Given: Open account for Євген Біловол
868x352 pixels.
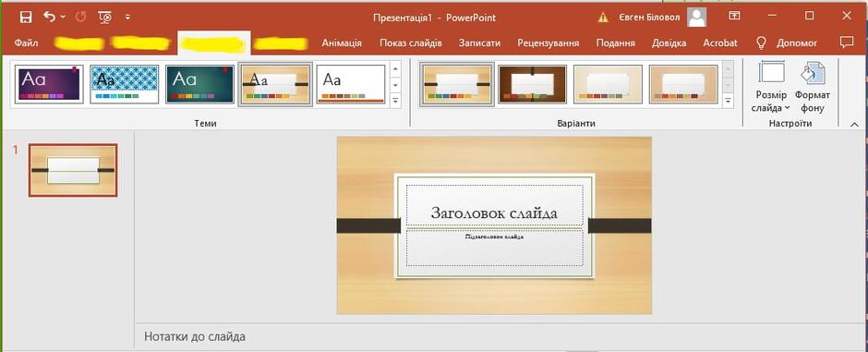Looking at the screenshot, I should [650, 18].
